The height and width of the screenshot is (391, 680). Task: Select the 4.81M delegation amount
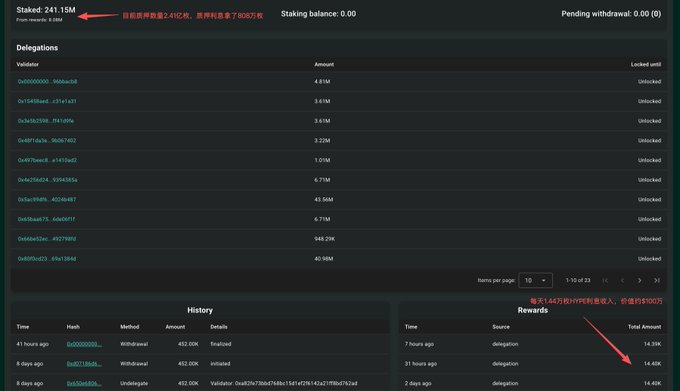[x=322, y=81]
